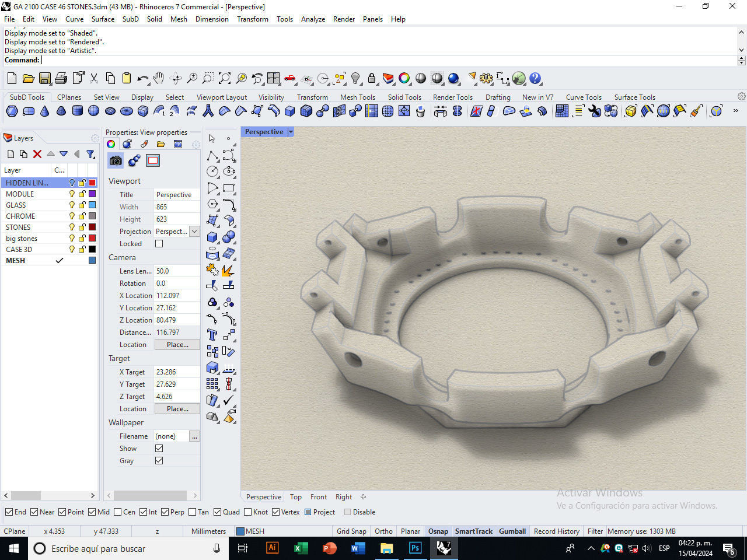Toggle the End osnap checkbox
Screen dimensions: 747x560
[9, 512]
